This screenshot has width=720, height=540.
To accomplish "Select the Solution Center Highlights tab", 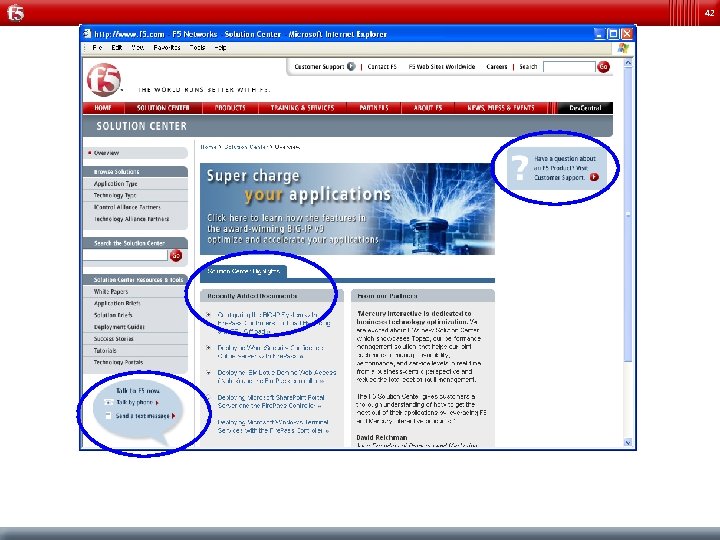I will click(243, 271).
